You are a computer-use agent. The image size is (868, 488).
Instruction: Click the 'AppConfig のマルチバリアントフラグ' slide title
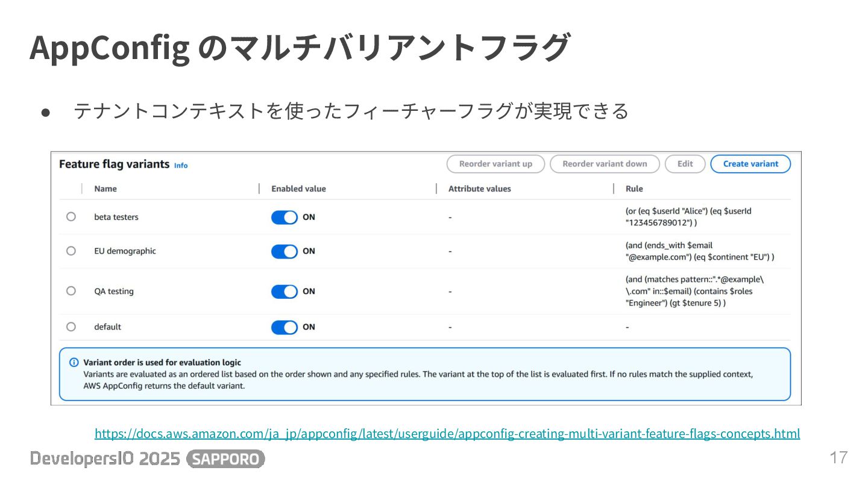click(299, 48)
